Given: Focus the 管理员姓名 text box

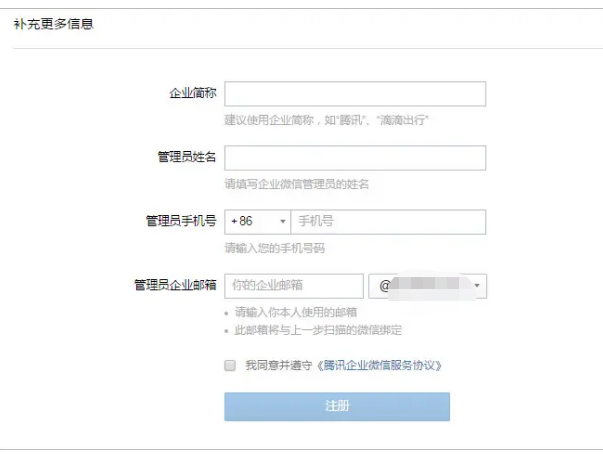Looking at the screenshot, I should pos(355,158).
